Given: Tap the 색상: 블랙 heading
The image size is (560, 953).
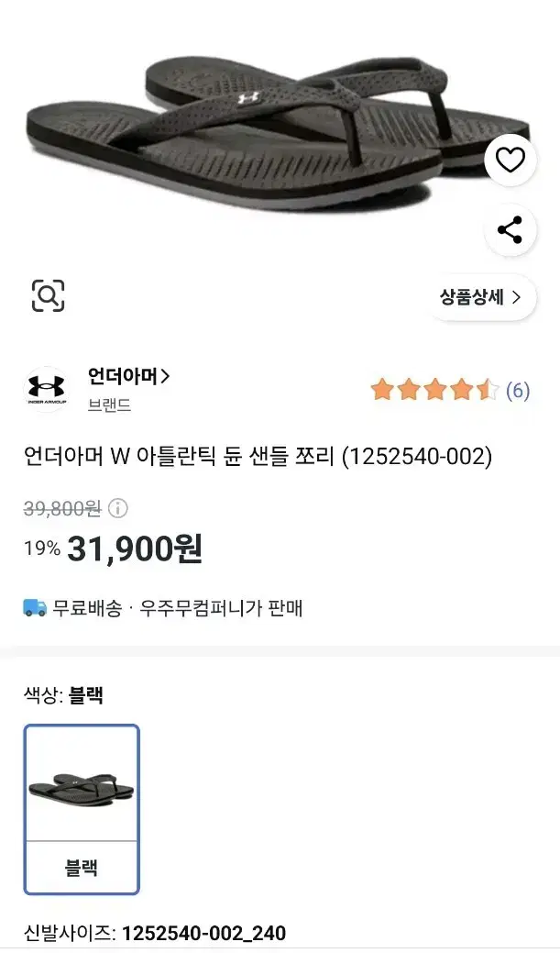Looking at the screenshot, I should coord(63,695).
